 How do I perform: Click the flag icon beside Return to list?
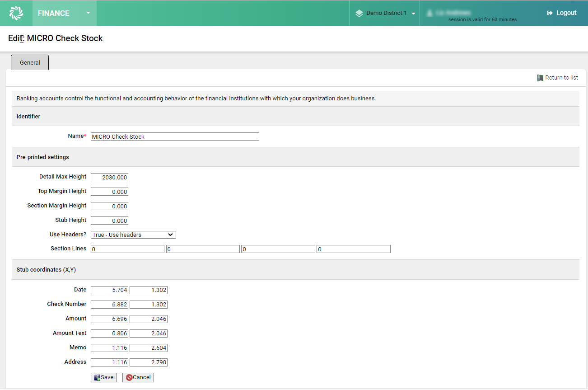pos(540,77)
